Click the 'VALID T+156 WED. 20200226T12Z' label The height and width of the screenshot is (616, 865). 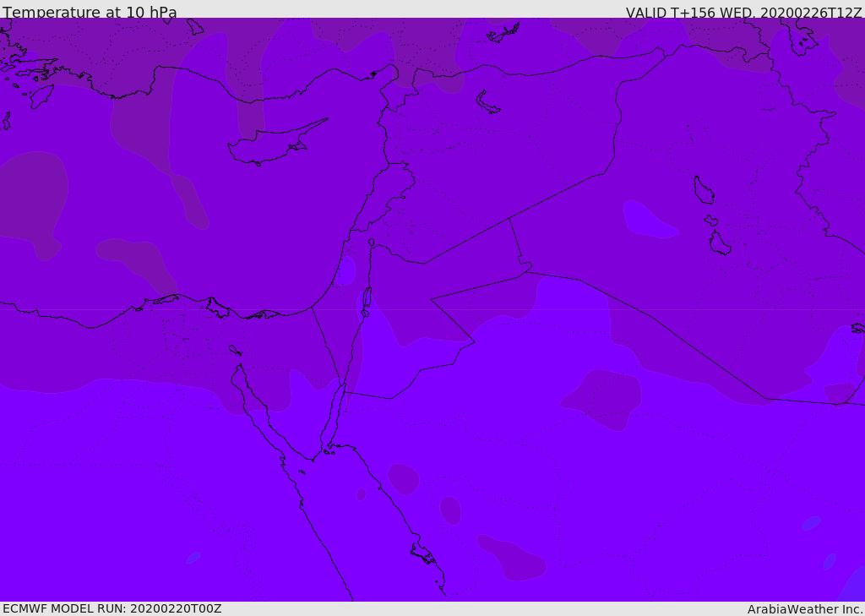point(743,12)
